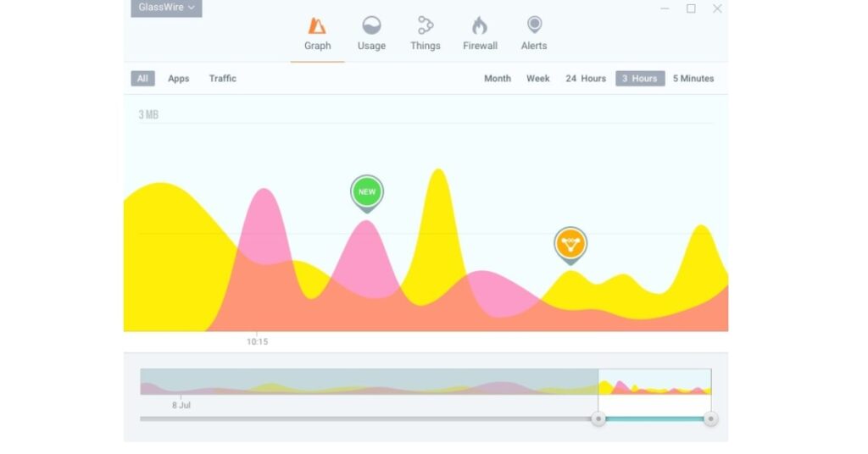The image size is (868, 454).
Task: Open the Things tab
Action: coord(426,34)
